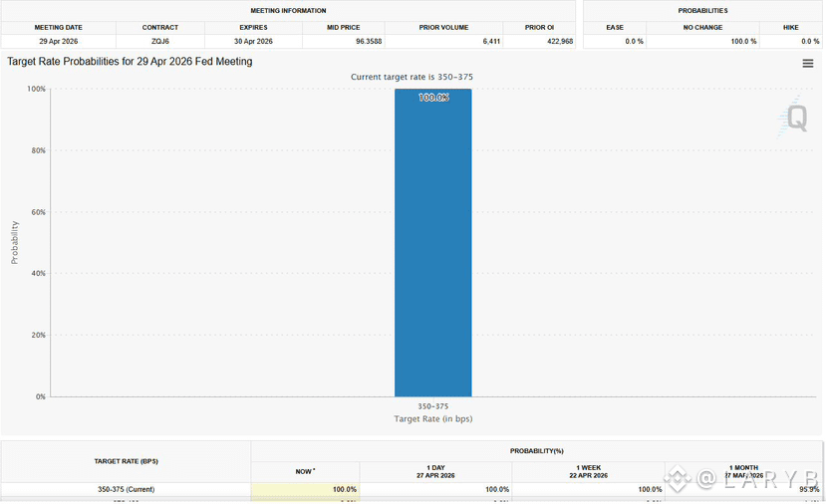Click the blue 350-375 probability bar
826x504 pixels.
[x=433, y=243]
